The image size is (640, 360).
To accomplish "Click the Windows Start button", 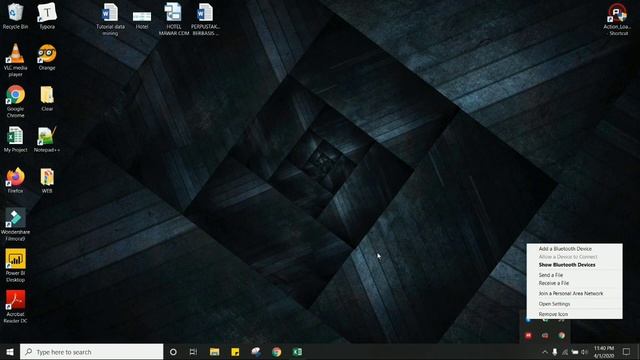I will pos(10,352).
